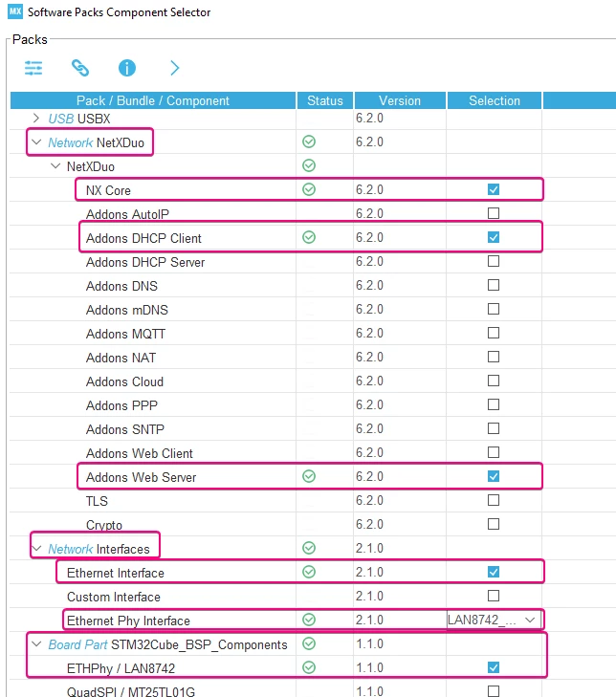Click green status check for Network NetXDuo pack
Viewport: 616px width, 697px height.
[x=309, y=142]
